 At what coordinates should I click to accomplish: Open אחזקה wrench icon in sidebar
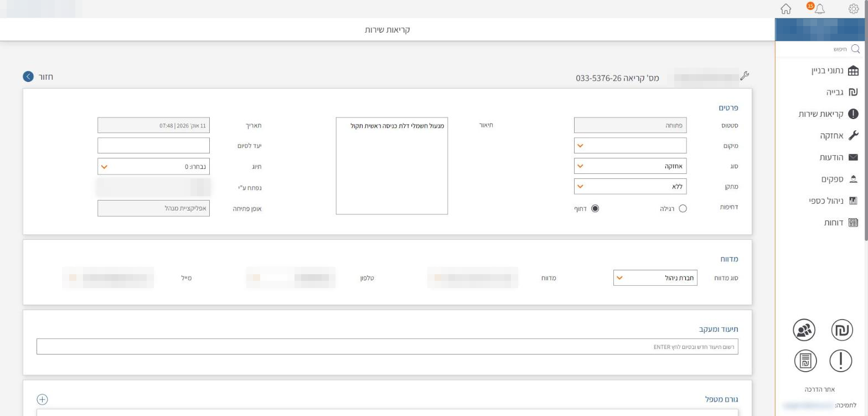point(853,136)
